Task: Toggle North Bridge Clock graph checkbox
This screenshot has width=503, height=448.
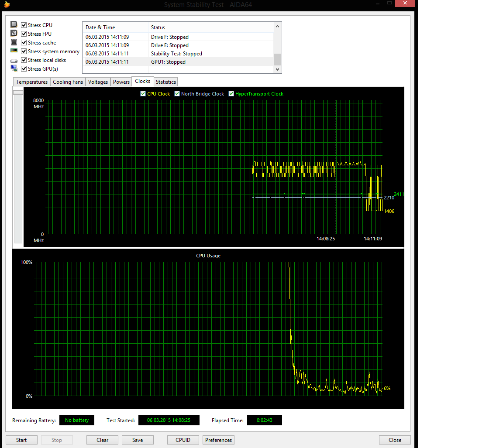Action: (x=177, y=94)
